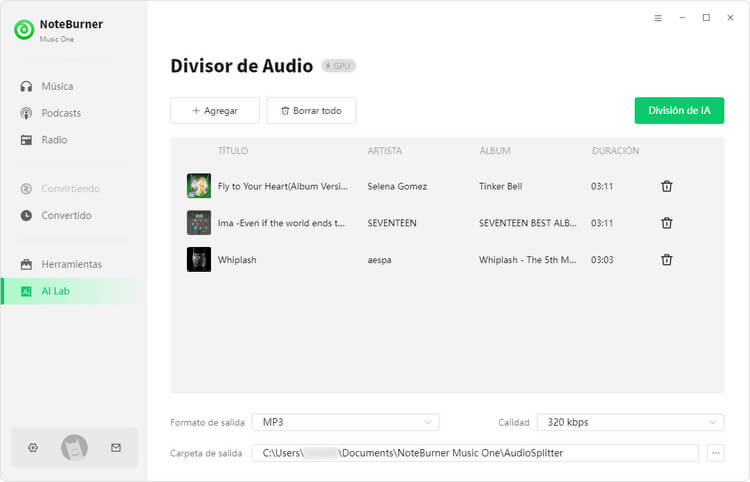
Task: Open the Convertido clock icon
Action: point(26,216)
